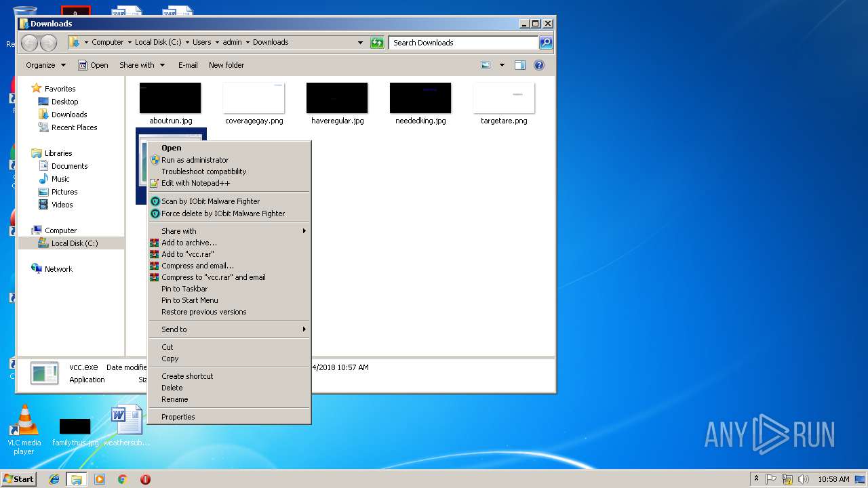The height and width of the screenshot is (488, 868).
Task: Click the Start button
Action: (18, 479)
